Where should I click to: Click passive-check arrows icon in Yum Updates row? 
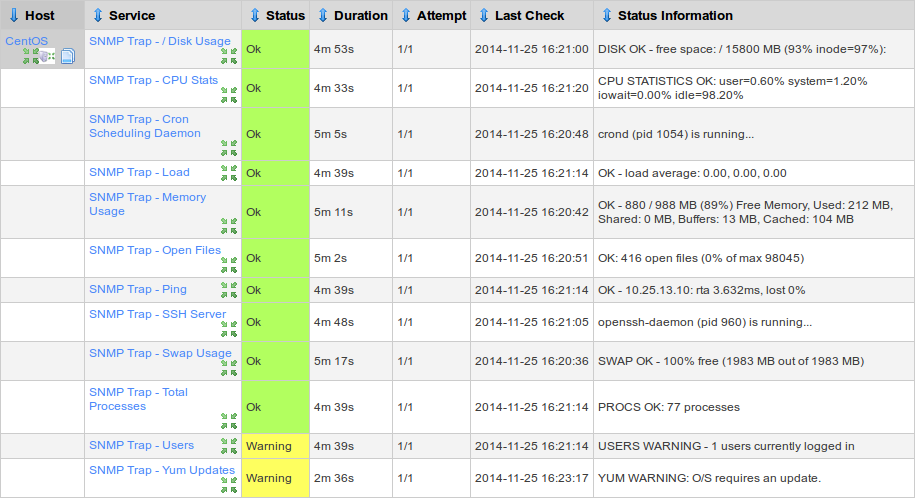(229, 485)
